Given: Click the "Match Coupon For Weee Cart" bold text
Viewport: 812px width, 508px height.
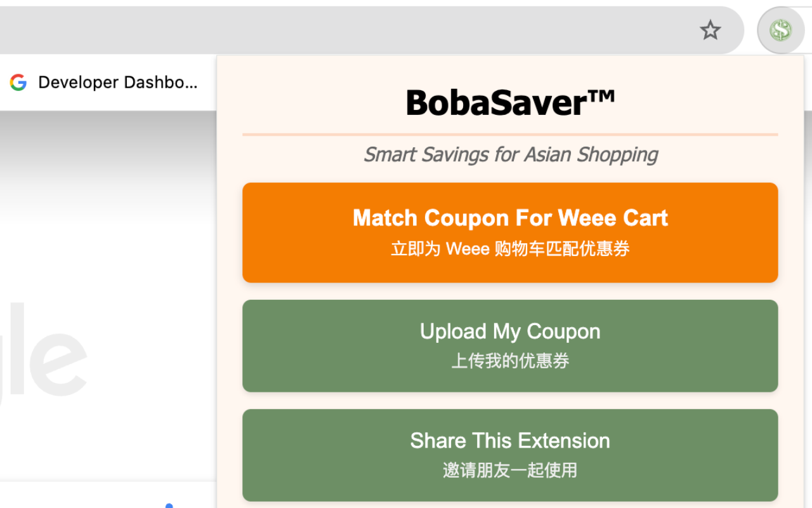Looking at the screenshot, I should (x=510, y=218).
